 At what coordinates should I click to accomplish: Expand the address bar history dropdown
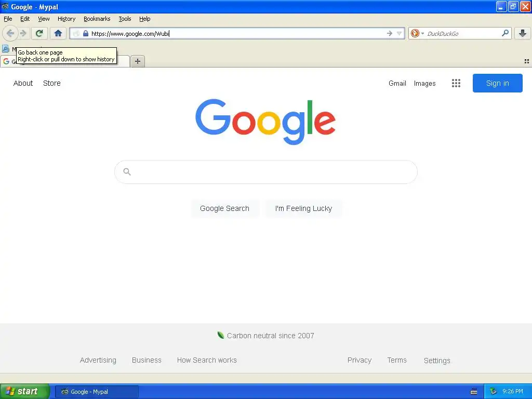[400, 33]
